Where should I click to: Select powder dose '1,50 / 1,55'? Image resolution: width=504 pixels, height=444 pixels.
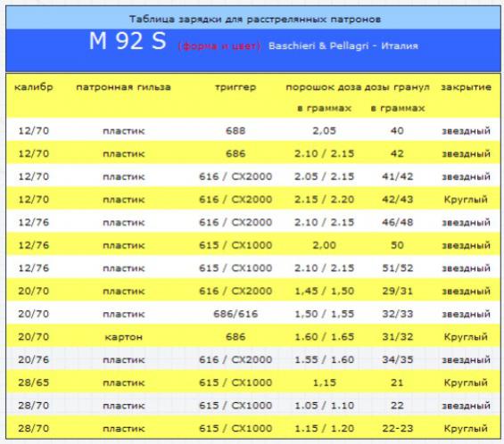coord(325,314)
